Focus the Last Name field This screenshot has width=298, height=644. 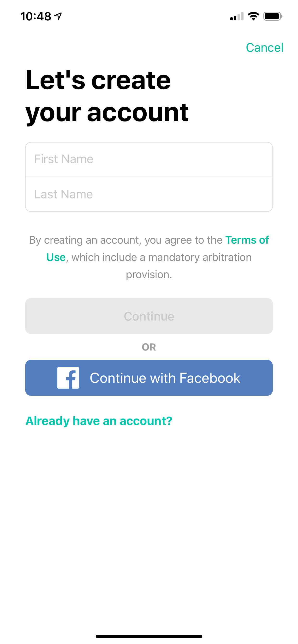(x=149, y=194)
